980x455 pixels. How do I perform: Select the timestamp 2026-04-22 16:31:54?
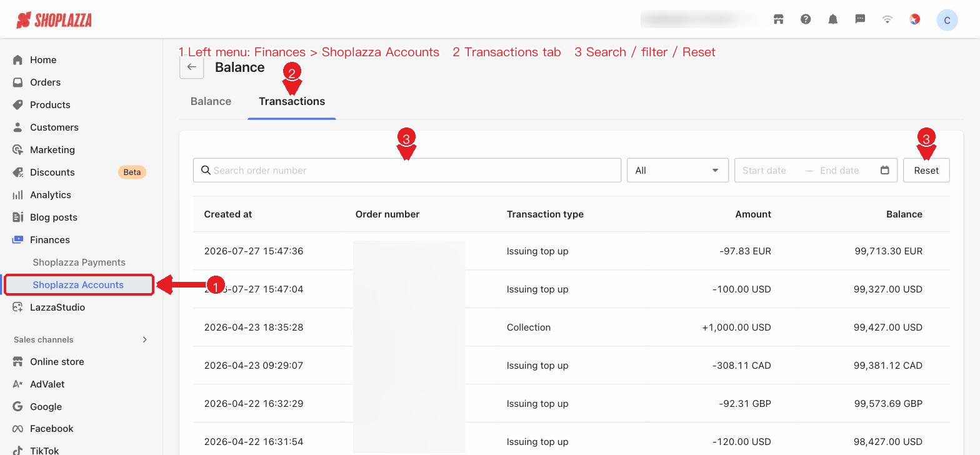click(254, 442)
